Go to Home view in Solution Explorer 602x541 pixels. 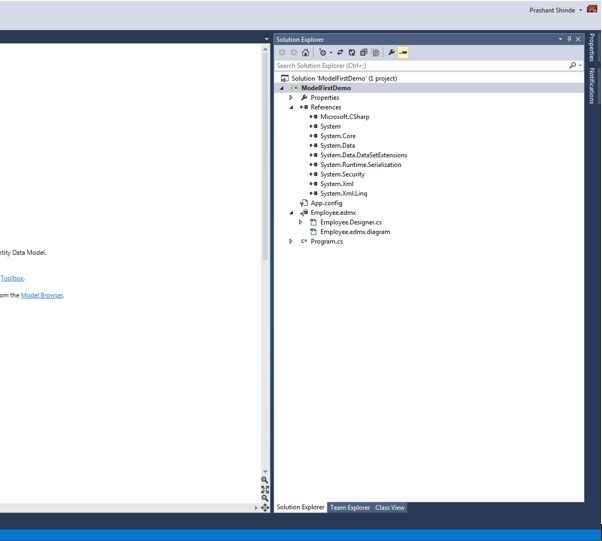tap(306, 53)
